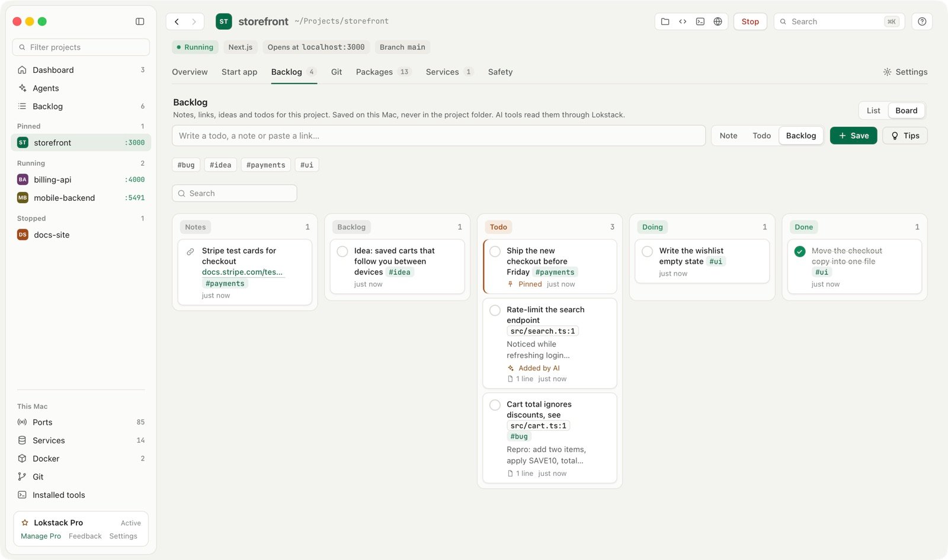Screen dimensions: 948x560
Task: Mark 'Rate-limit the search endpoint' done
Action: [x=495, y=310]
